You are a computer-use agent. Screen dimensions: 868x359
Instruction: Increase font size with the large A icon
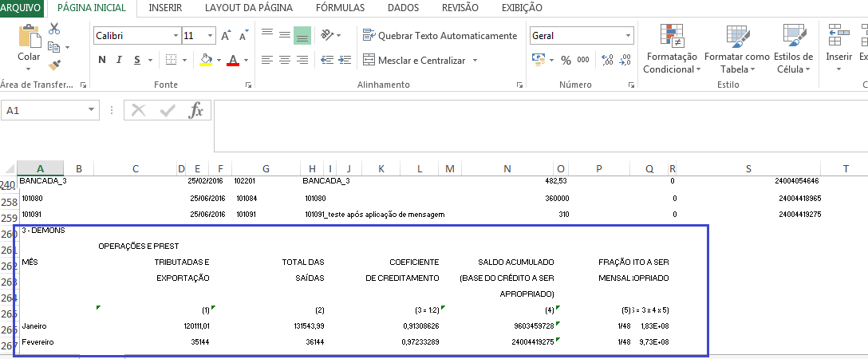(x=226, y=36)
